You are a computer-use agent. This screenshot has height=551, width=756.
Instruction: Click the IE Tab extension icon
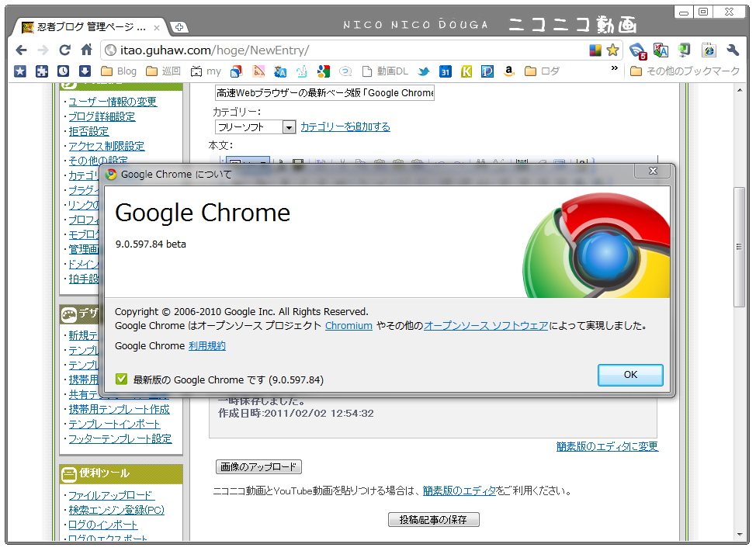point(709,50)
